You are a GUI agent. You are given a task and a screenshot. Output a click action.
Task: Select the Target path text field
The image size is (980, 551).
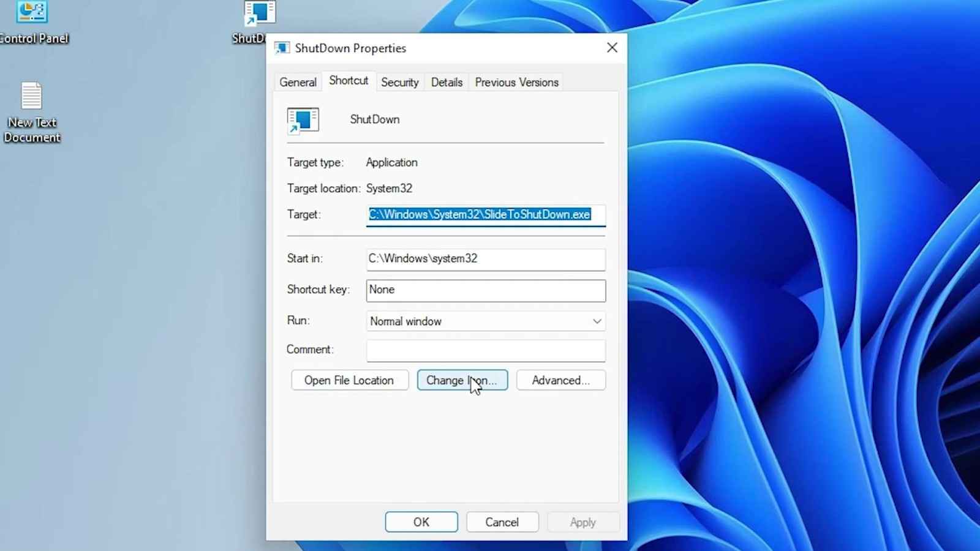point(485,215)
